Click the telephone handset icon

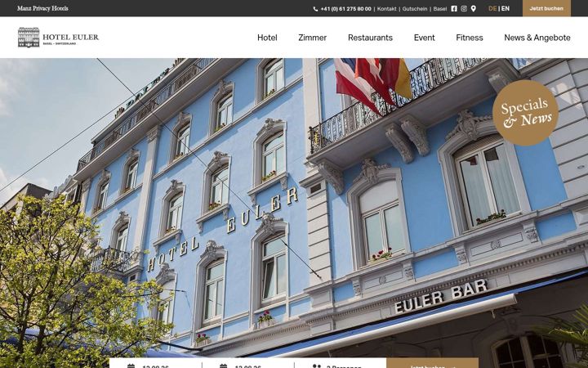pos(315,9)
